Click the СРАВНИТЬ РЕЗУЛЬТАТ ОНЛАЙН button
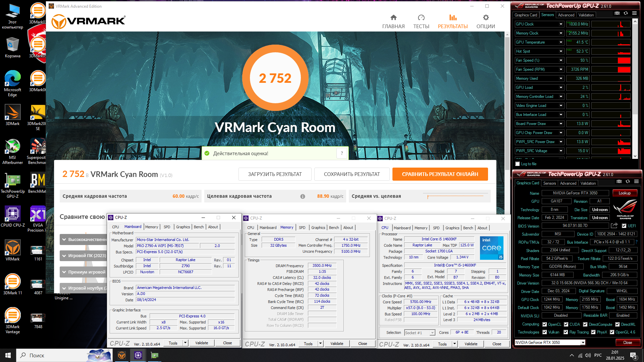This screenshot has width=644, height=362. [440, 174]
